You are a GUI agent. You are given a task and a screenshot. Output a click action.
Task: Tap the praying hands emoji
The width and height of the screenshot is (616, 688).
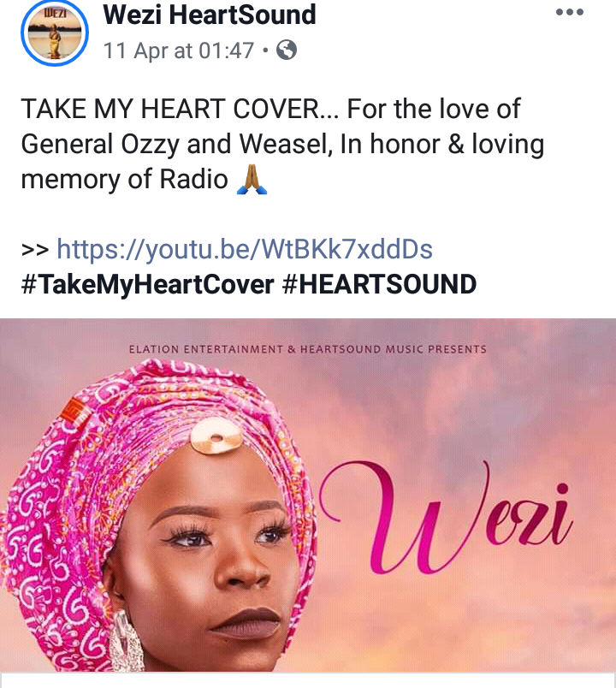[x=252, y=180]
